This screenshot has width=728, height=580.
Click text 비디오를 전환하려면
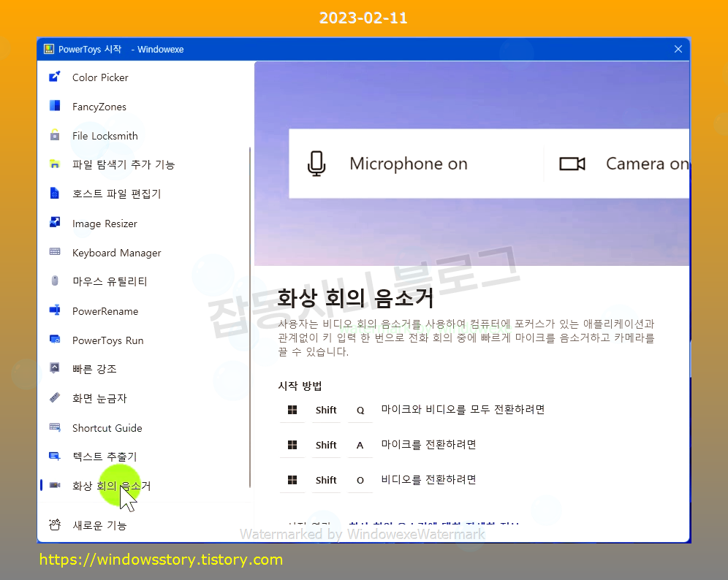(x=428, y=479)
